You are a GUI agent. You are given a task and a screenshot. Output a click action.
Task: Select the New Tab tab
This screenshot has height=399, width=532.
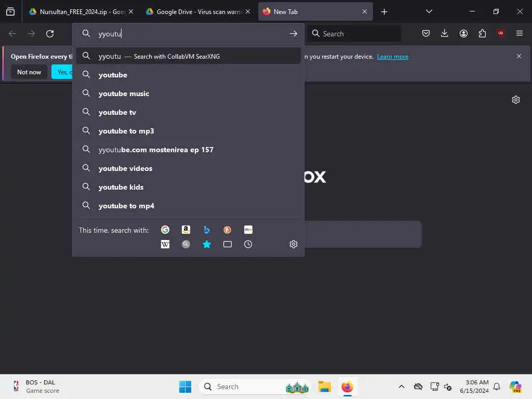pos(315,11)
